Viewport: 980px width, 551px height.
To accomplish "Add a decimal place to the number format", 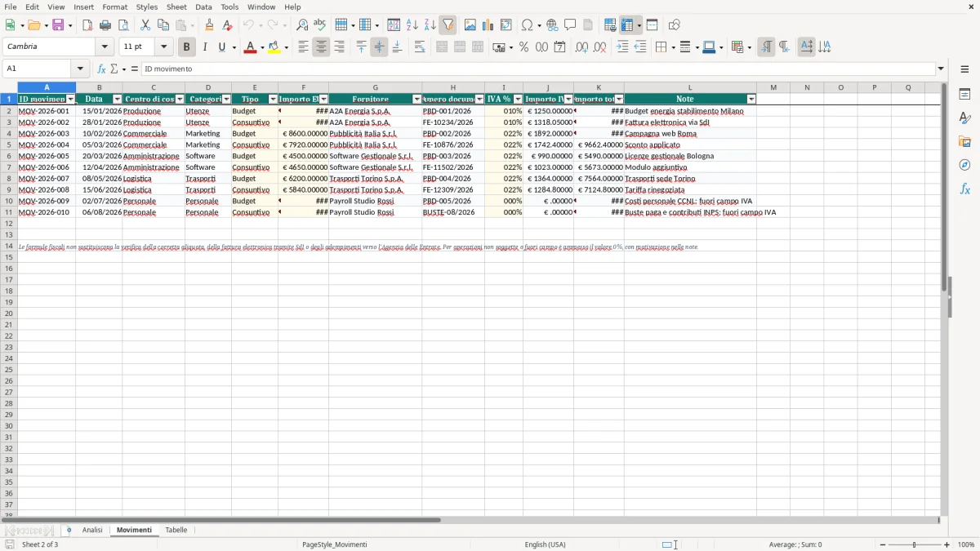I will (x=581, y=47).
